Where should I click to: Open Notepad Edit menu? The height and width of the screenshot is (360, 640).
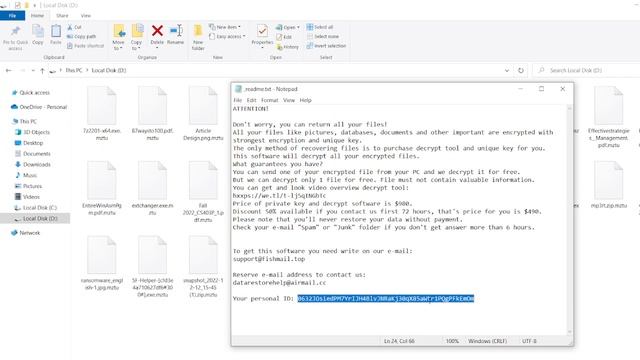251,100
